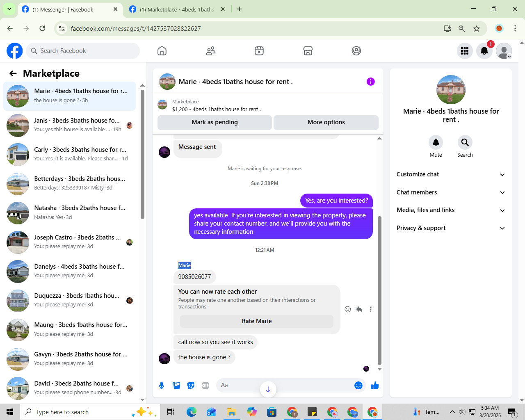Open Joseph Castro conversation
525x420 pixels.
tap(70, 242)
